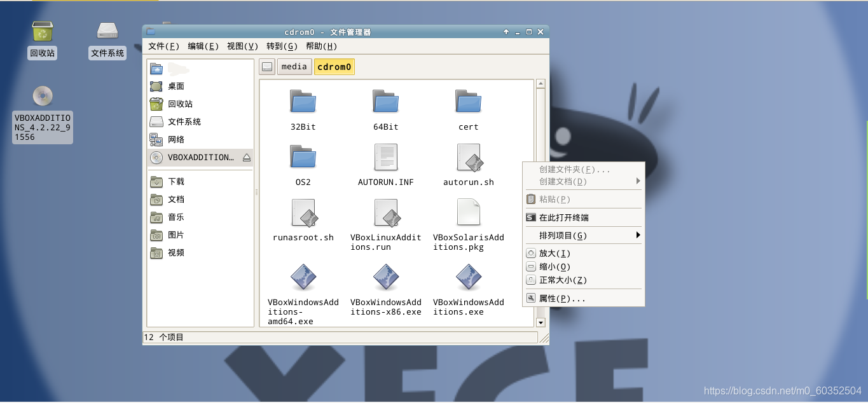The width and height of the screenshot is (868, 403).
Task: Click the VBOXADDITIONS disc desktop icon
Action: click(43, 96)
